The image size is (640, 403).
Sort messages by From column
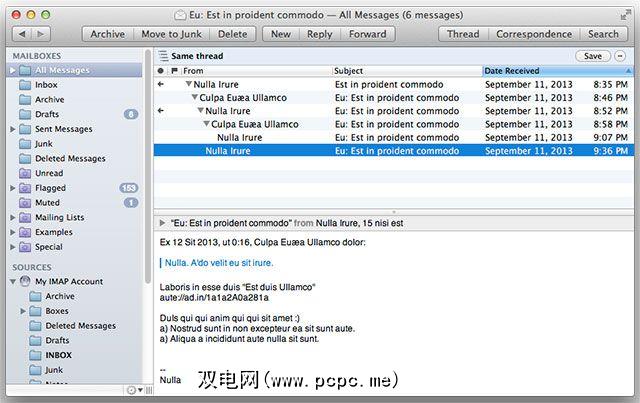pyautogui.click(x=256, y=71)
